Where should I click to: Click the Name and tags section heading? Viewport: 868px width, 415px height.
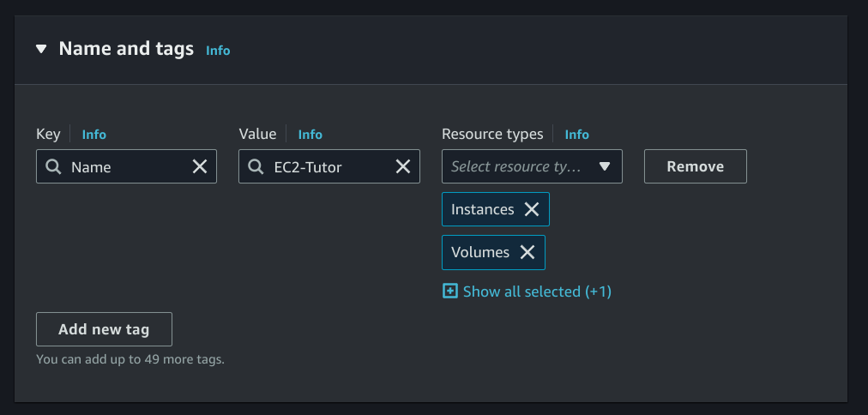click(126, 49)
